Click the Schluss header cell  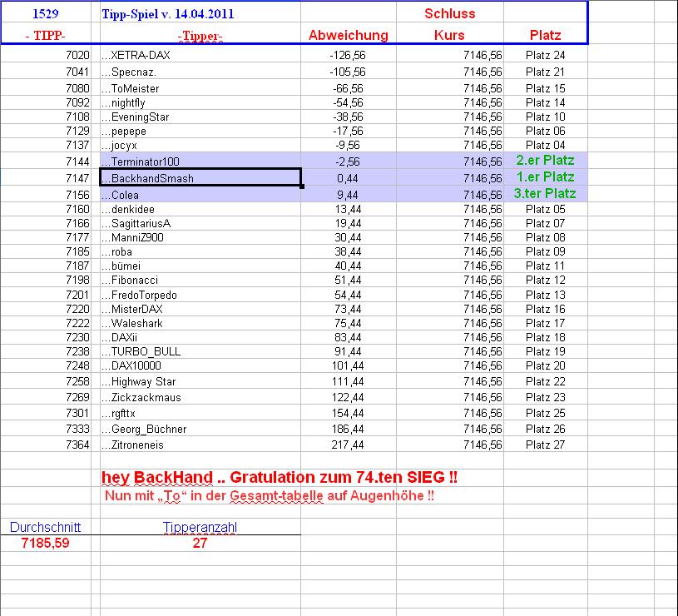click(450, 13)
